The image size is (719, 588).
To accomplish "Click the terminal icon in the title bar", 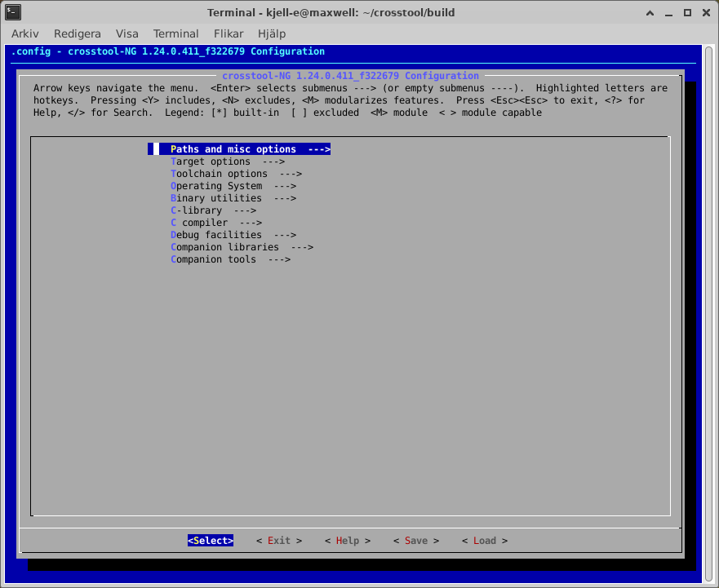I will pos(13,12).
